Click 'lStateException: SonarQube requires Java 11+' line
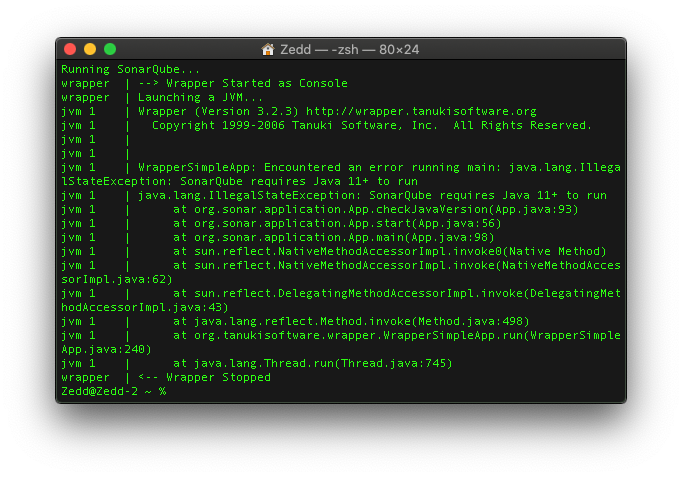This screenshot has height=477, width=682. pyautogui.click(x=239, y=181)
